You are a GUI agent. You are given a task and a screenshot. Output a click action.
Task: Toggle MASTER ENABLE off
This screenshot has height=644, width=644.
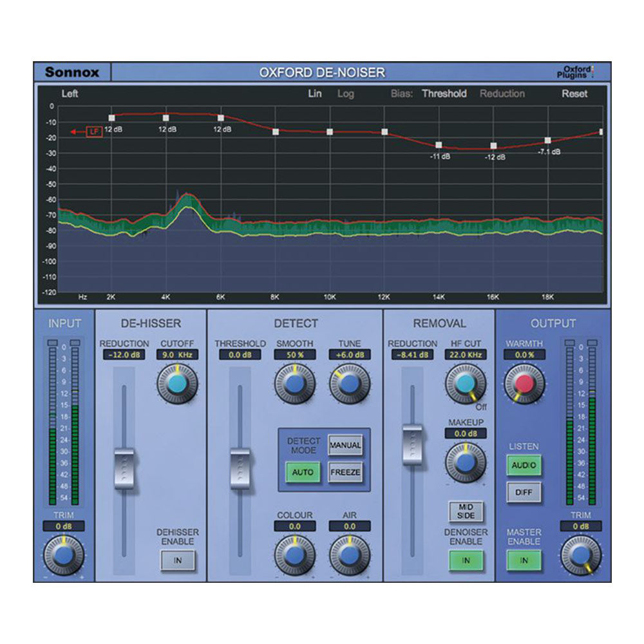tap(524, 561)
